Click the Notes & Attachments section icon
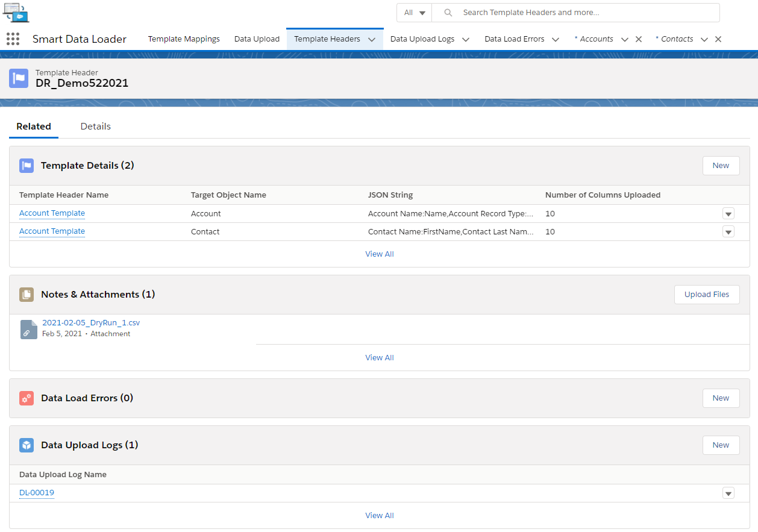 tap(27, 295)
